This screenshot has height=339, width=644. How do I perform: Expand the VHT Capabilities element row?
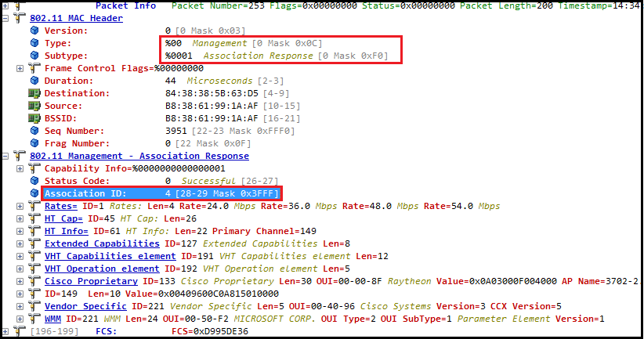pyautogui.click(x=20, y=256)
